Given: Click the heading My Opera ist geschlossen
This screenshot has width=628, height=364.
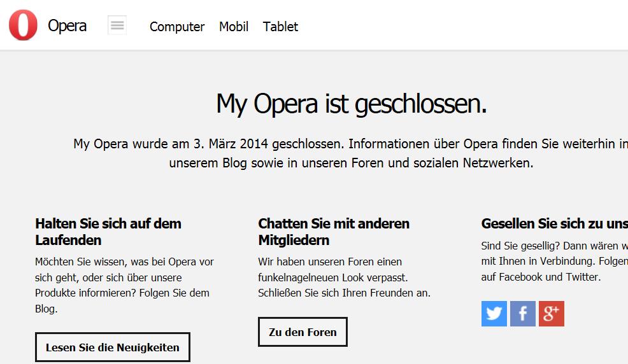Looking at the screenshot, I should pos(351,104).
